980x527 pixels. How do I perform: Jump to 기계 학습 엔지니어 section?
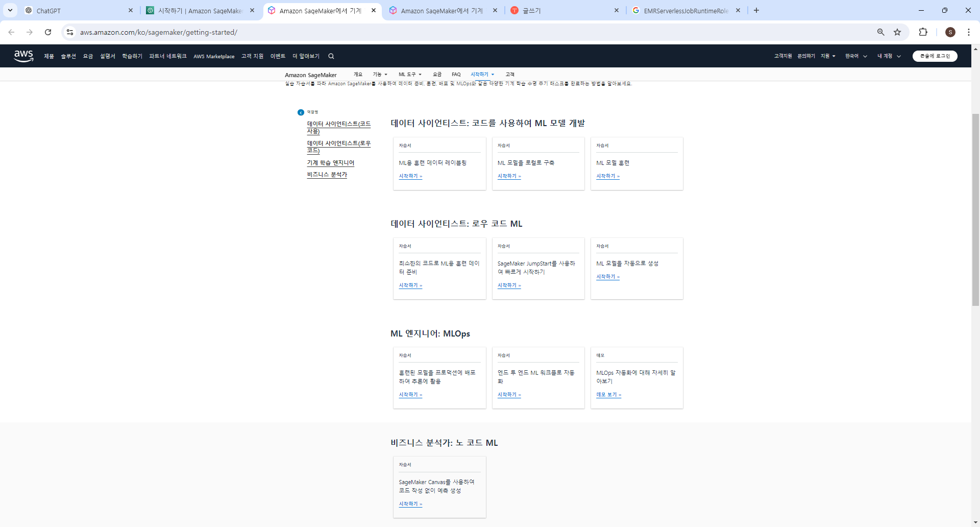[331, 163]
